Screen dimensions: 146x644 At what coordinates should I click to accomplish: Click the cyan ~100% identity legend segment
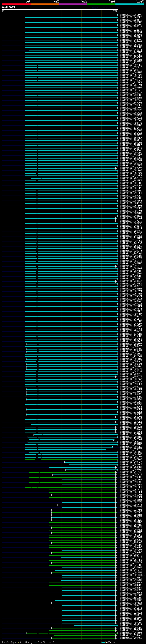[x=130, y=4]
